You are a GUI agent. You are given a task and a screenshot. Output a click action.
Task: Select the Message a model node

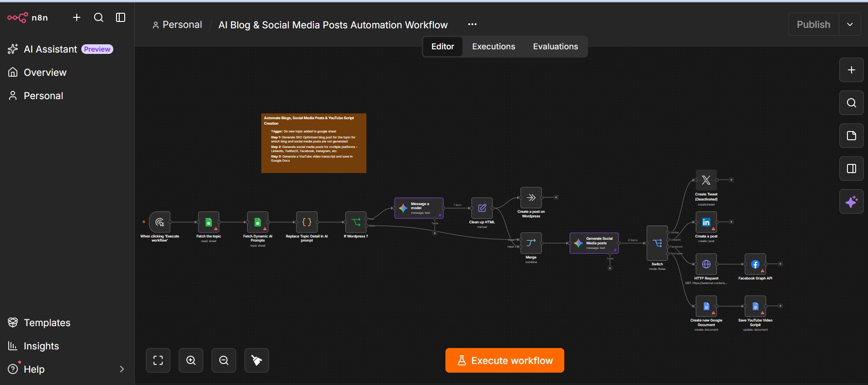coord(419,208)
